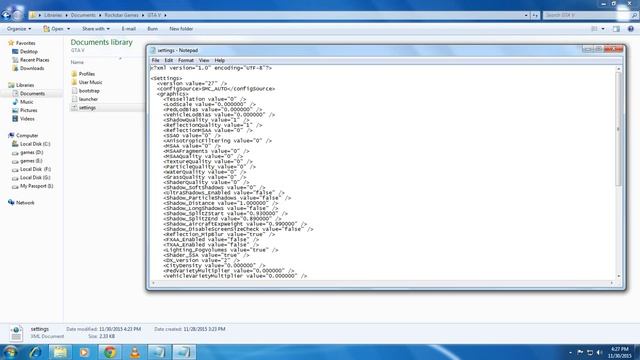Click the Action Center flag tray icon
This screenshot has width=640, height=360.
click(x=580, y=352)
